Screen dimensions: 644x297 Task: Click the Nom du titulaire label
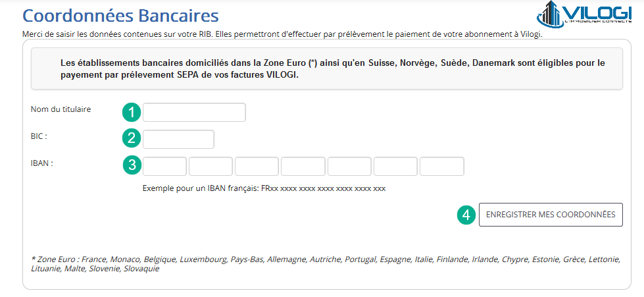(x=61, y=109)
